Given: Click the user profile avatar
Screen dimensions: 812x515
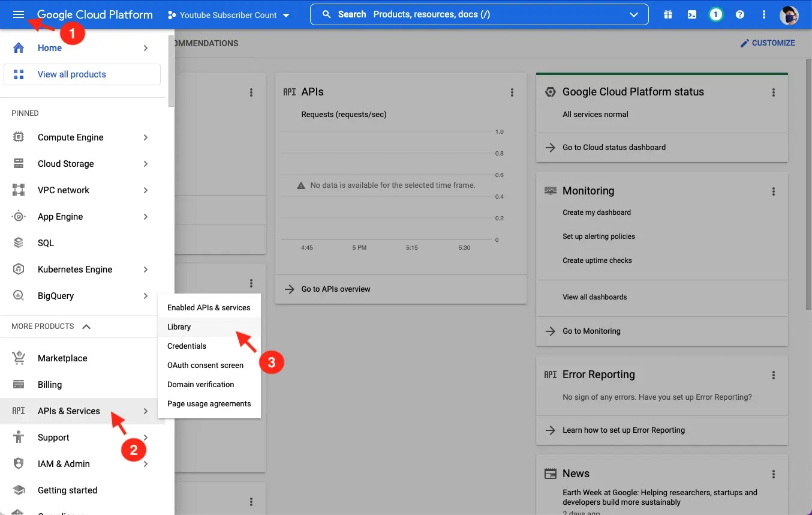Looking at the screenshot, I should (789, 15).
